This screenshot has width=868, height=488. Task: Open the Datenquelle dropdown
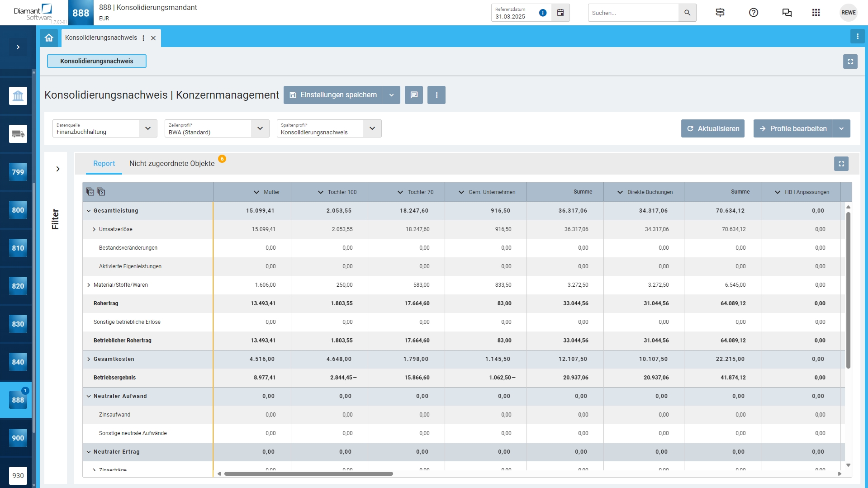tap(148, 128)
